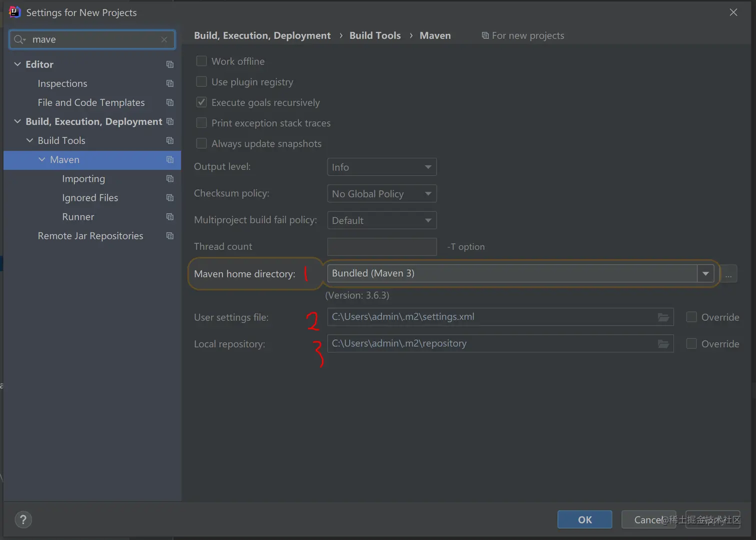Click the icon beside Build, Execution, Deployment
The width and height of the screenshot is (756, 540).
pyautogui.click(x=170, y=121)
